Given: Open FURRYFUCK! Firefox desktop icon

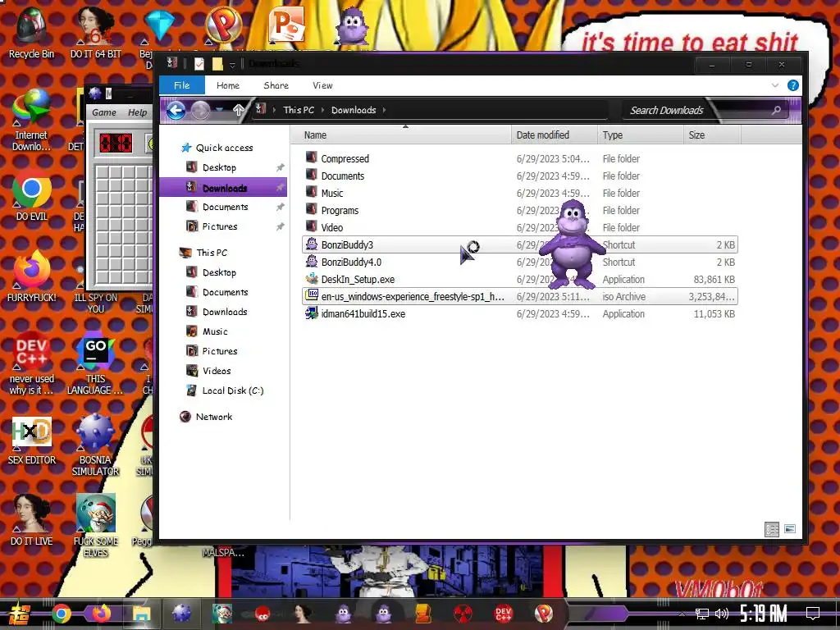Looking at the screenshot, I should click(x=32, y=269).
